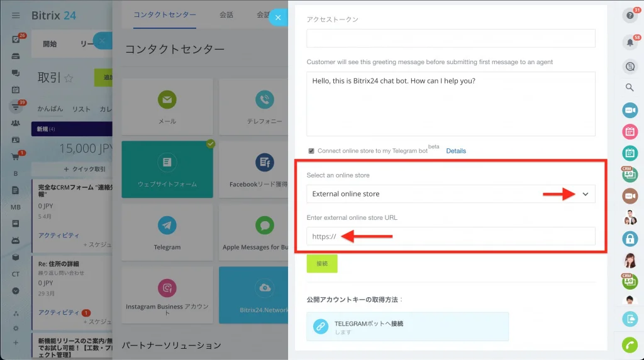Expand the External online store dropdown

pyautogui.click(x=450, y=194)
